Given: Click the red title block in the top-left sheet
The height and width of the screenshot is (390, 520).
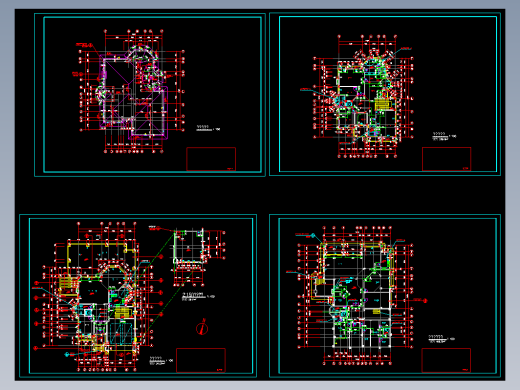Looking at the screenshot, I should click(x=211, y=159).
